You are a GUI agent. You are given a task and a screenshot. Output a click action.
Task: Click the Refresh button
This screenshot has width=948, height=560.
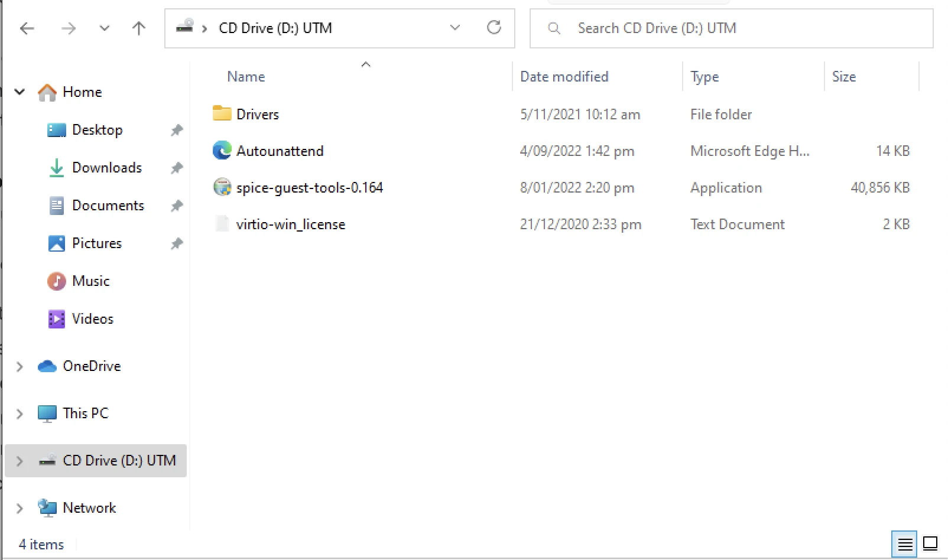[x=495, y=28]
